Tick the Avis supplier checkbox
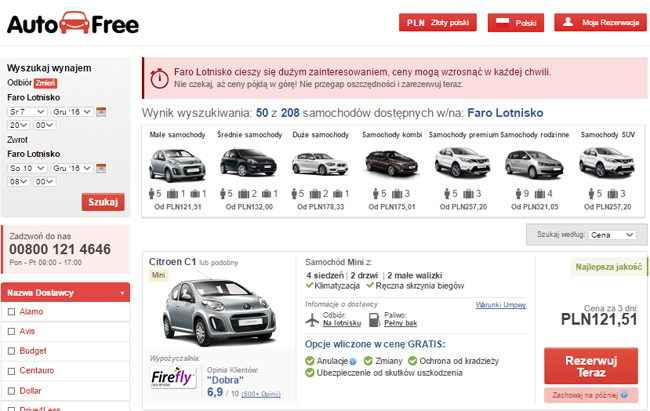The image size is (650, 411). (12, 331)
